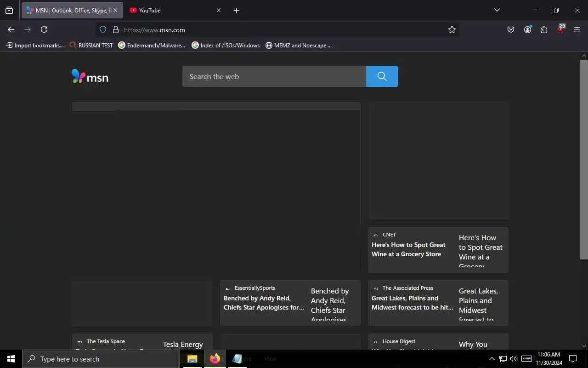Open the volume speaker tray icon
Viewport: 588px width, 368px height.
pos(514,359)
